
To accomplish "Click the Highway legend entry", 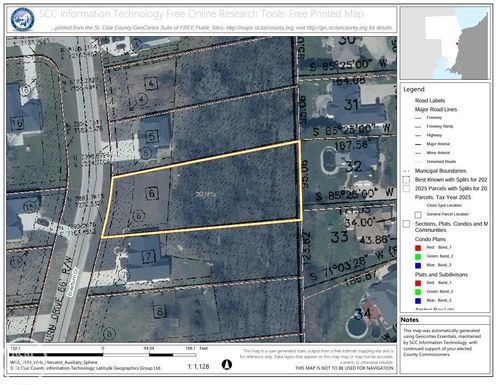I will 434,135.
